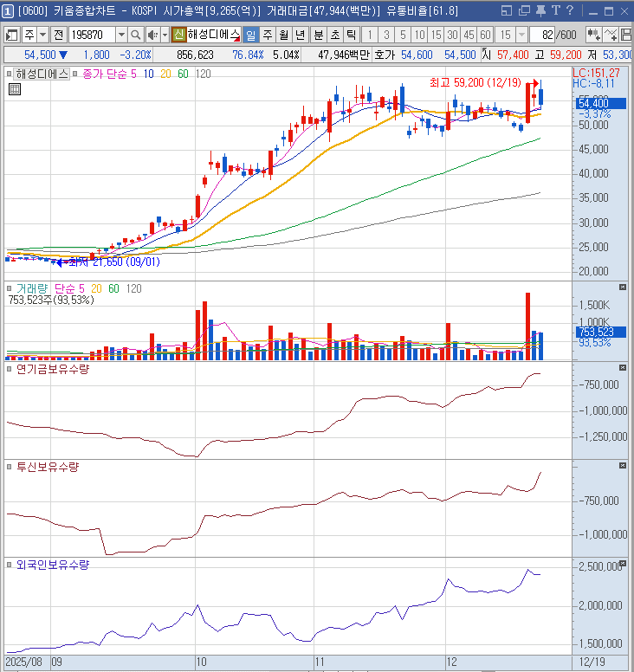The height and width of the screenshot is (672, 634).
Task: Click the add line indicator icon
Action: point(614,35)
